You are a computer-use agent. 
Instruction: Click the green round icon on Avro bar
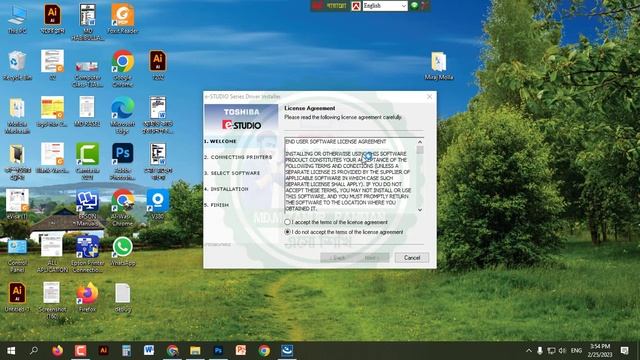(414, 5)
